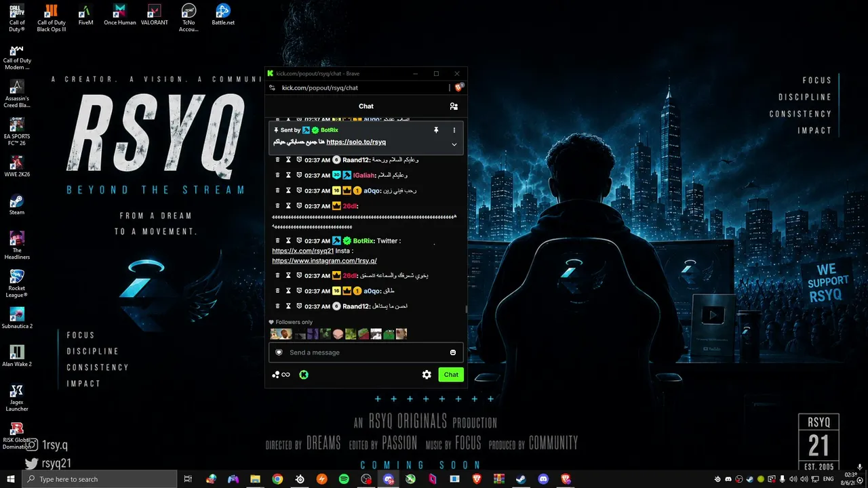Click the IGaliah username
Screen dimensions: 868x488
363,175
